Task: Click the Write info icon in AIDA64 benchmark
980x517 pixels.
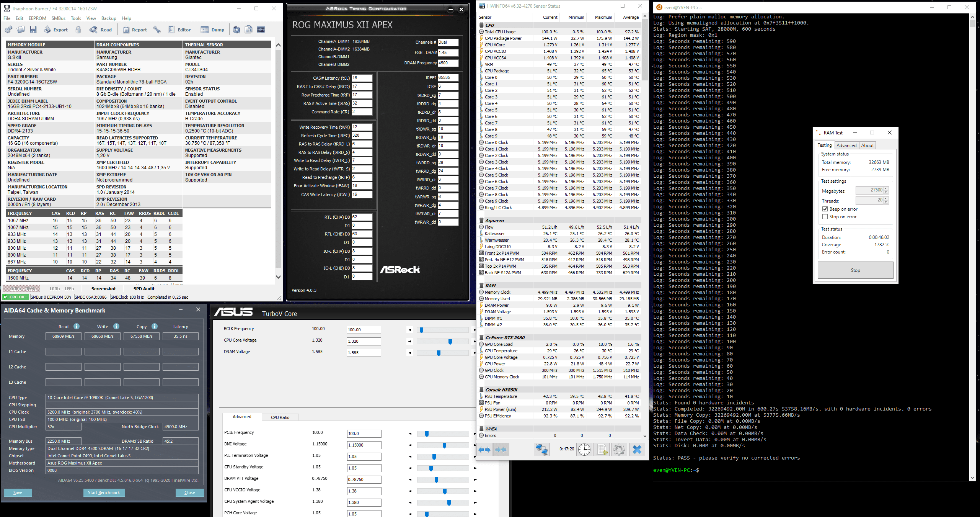Action: (x=116, y=326)
